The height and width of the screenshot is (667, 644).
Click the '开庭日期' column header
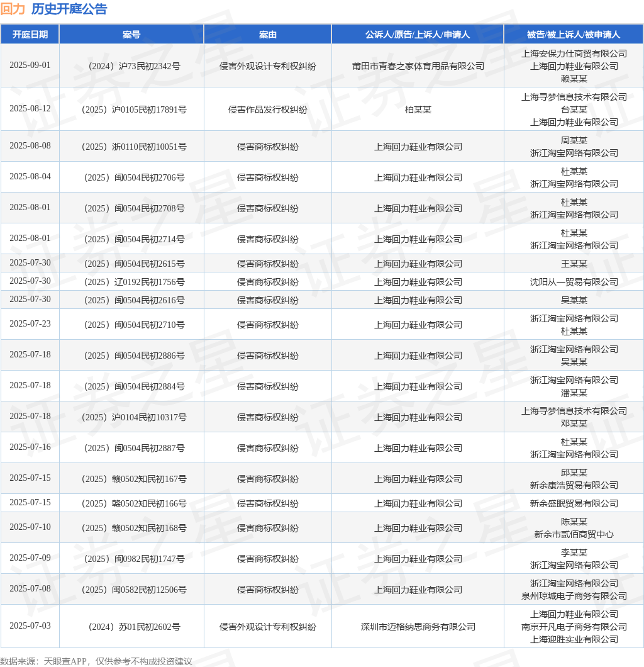click(30, 35)
